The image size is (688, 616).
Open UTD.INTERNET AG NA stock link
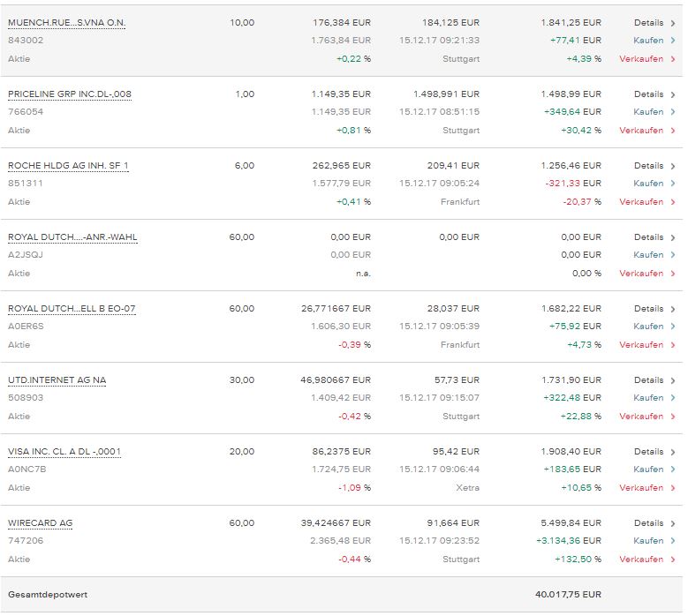pos(57,379)
